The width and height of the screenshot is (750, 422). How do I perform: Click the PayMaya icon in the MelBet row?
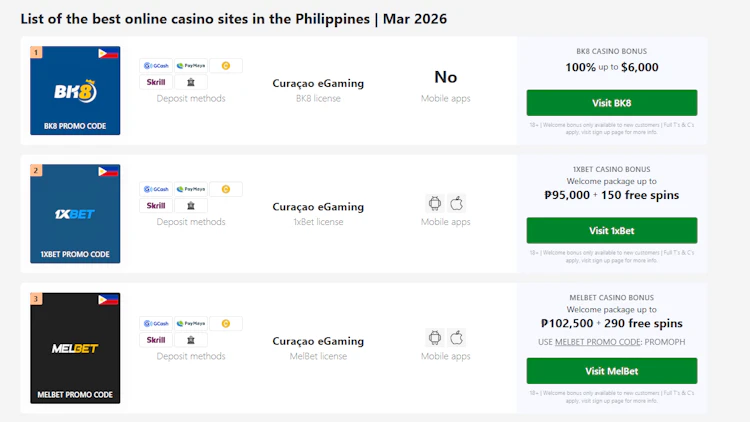(x=190, y=324)
